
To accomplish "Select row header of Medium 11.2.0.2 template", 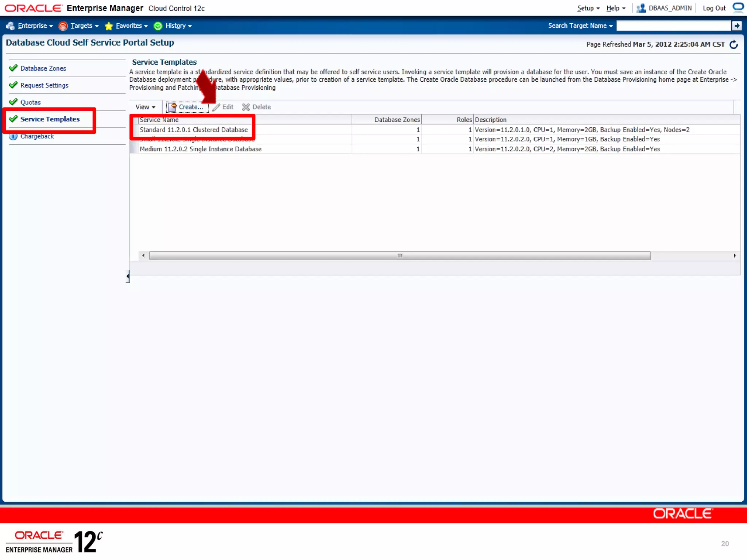I will tap(134, 149).
